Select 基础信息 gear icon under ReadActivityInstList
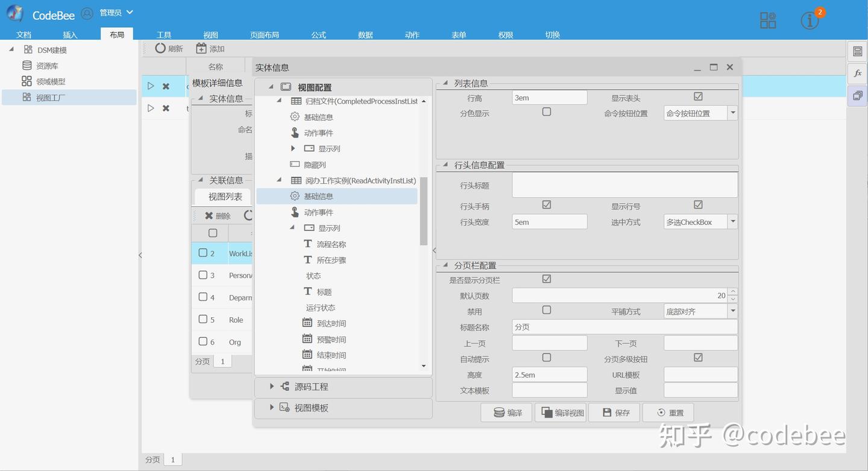 click(295, 195)
